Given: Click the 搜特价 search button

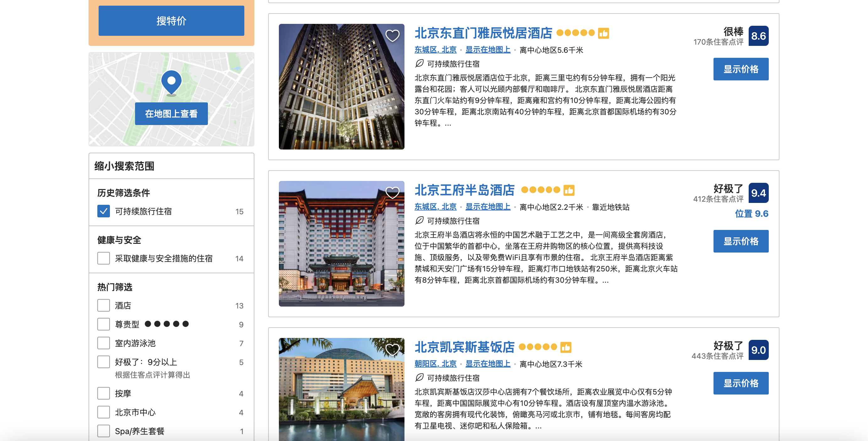Looking at the screenshot, I should point(171,20).
